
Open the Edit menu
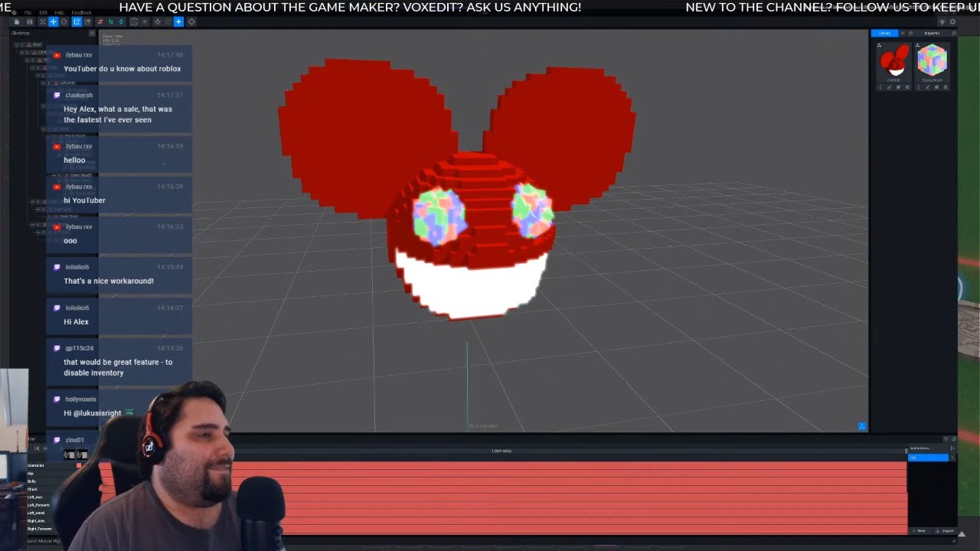point(43,13)
